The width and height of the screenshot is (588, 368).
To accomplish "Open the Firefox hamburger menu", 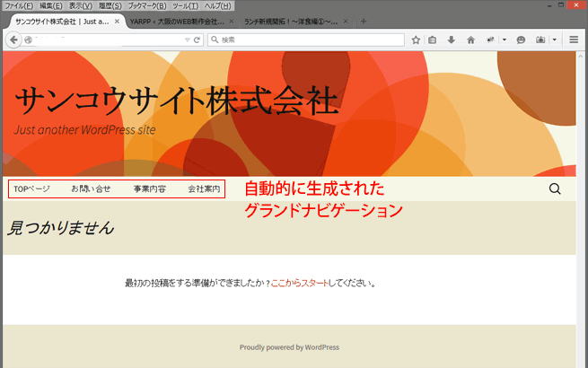I will point(574,39).
